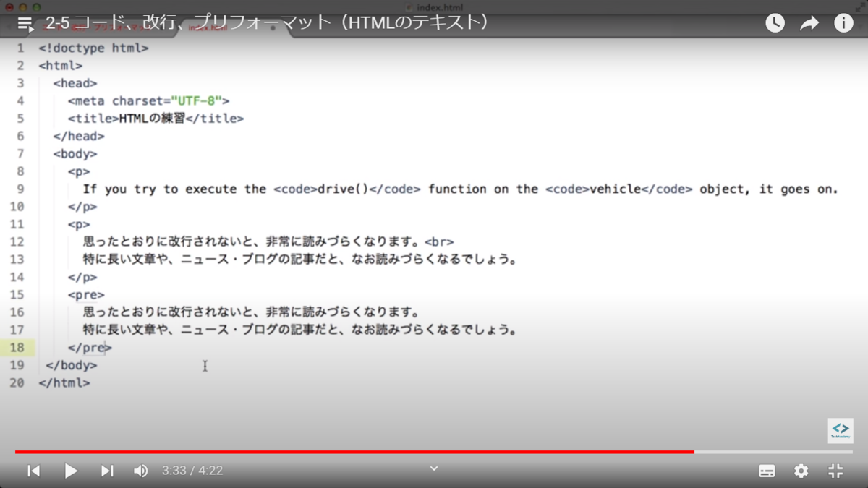Screen dimensions: 868x488
Task: Click the Japanese text on line 16
Action: [251, 312]
